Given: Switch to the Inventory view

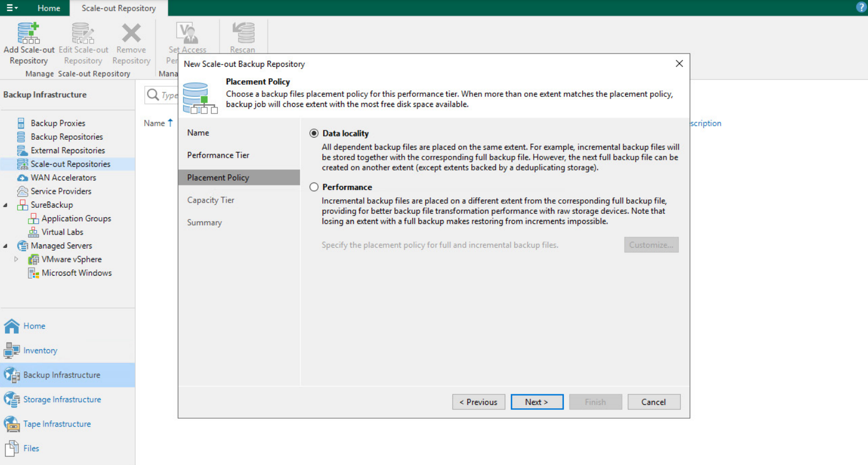Looking at the screenshot, I should 40,350.
